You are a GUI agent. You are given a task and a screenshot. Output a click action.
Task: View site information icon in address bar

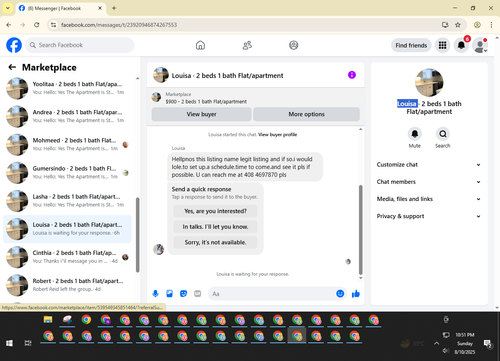tap(53, 25)
